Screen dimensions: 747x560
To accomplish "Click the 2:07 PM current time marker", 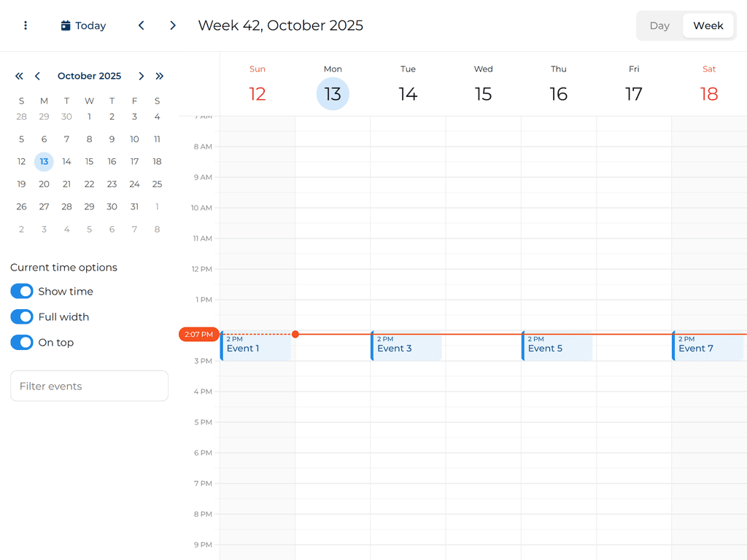I will coord(198,334).
